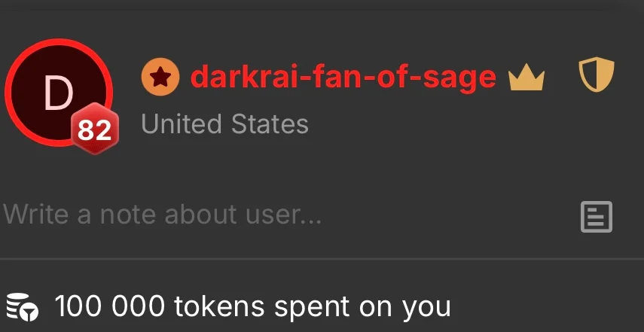Click the note page icon
This screenshot has height=332, width=644.
pos(597,217)
